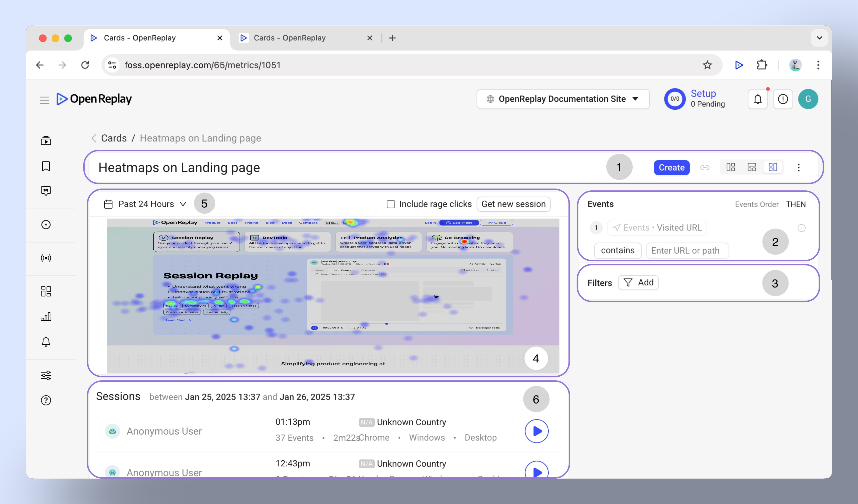Viewport: 858px width, 504px height.
Task: Click the OpenReplay logo
Action: coord(94,99)
